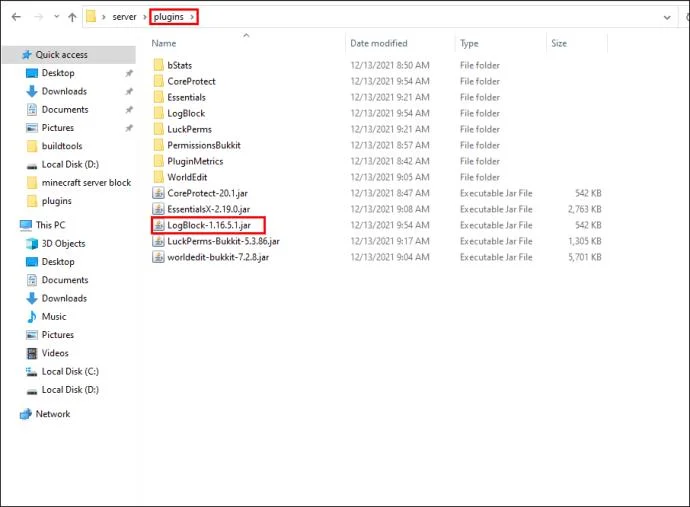
Task: Sort by the Type column header
Action: (469, 43)
